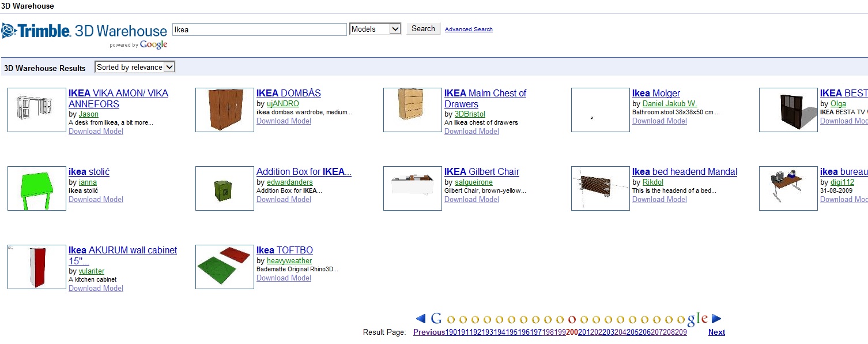The width and height of the screenshot is (868, 344).
Task: Visit author janna's profile link
Action: click(88, 182)
